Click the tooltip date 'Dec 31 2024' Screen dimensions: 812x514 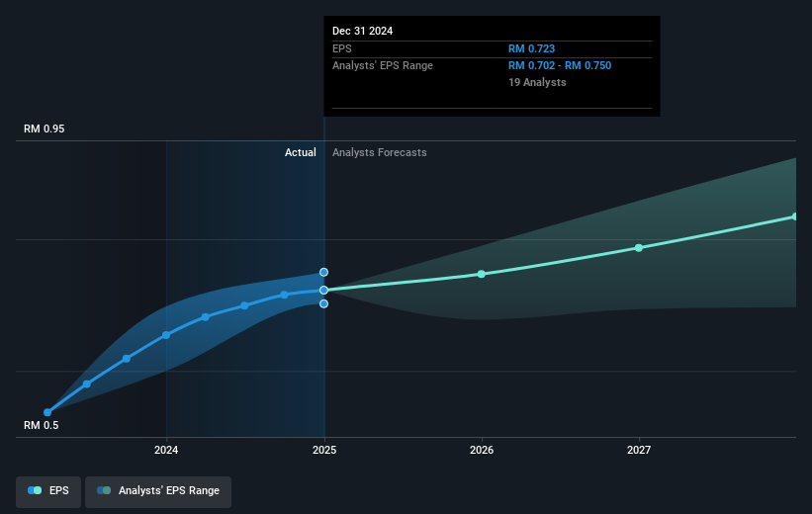tap(363, 31)
